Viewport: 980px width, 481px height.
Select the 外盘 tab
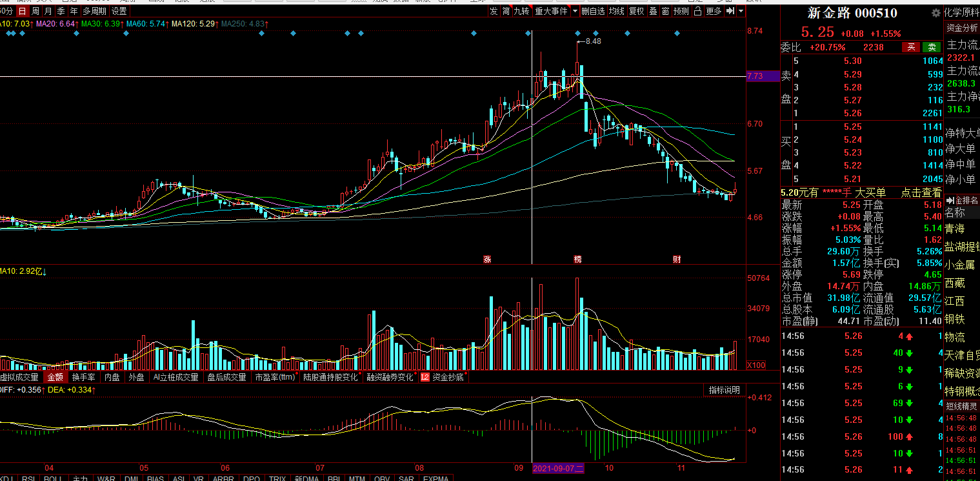coord(137,377)
